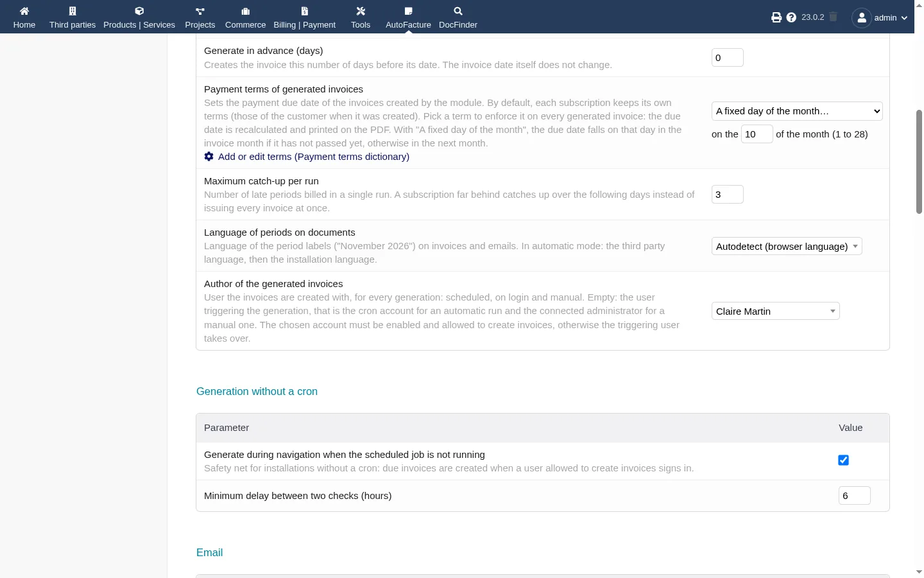
Task: Click the Email section heading
Action: [x=209, y=553]
